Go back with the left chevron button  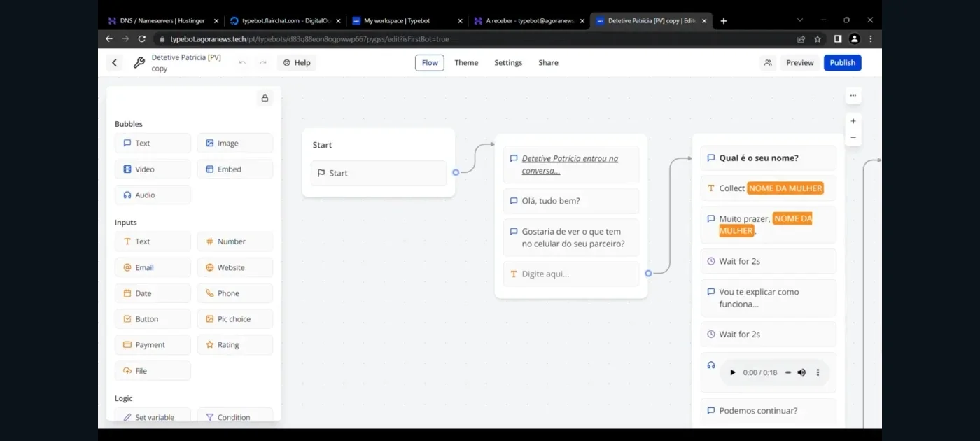115,63
